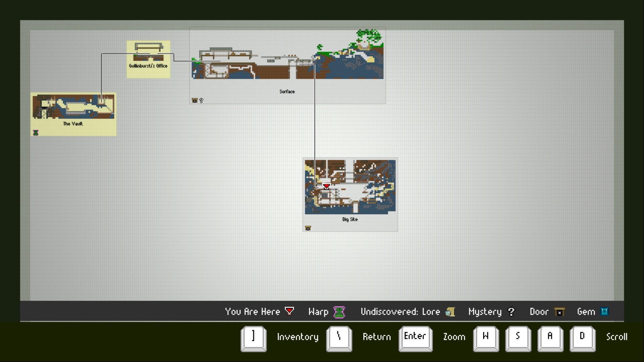Click the Dig Site label
The image size is (644, 362).
(x=350, y=219)
